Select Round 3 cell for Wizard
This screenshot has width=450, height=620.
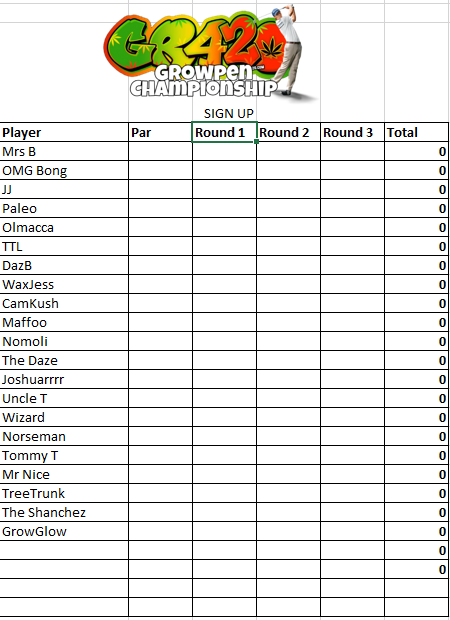click(x=352, y=417)
